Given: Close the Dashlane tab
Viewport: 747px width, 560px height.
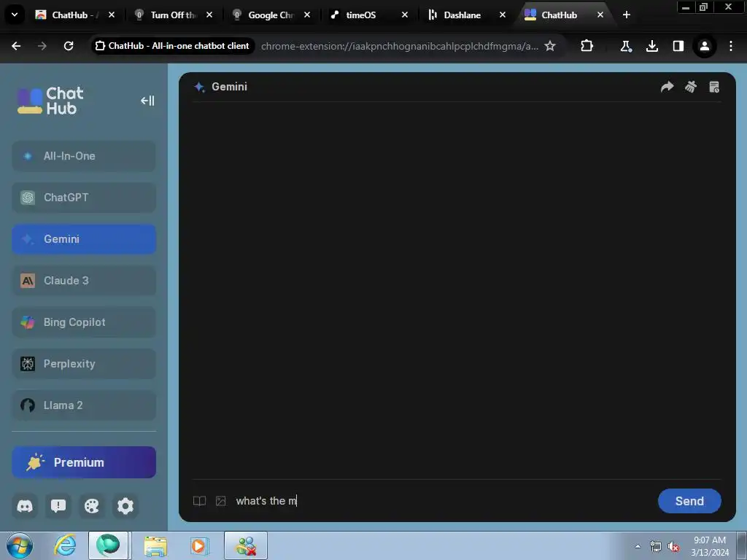Looking at the screenshot, I should [x=503, y=15].
